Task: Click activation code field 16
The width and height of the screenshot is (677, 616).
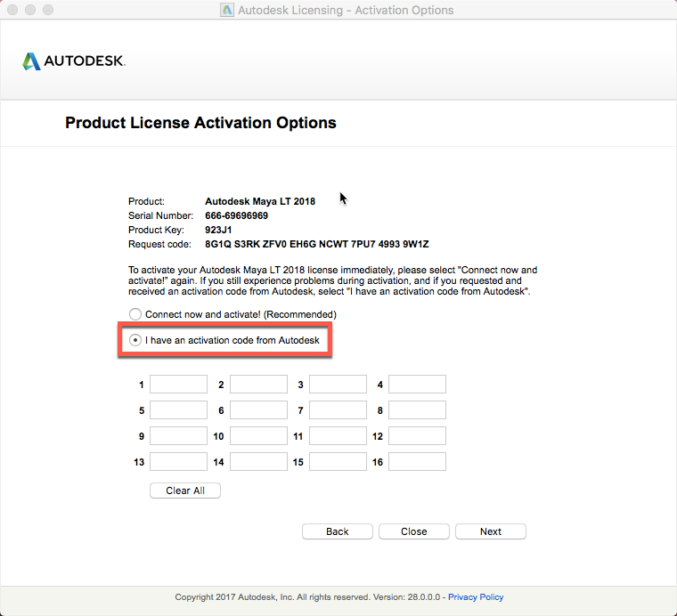Action: point(417,462)
